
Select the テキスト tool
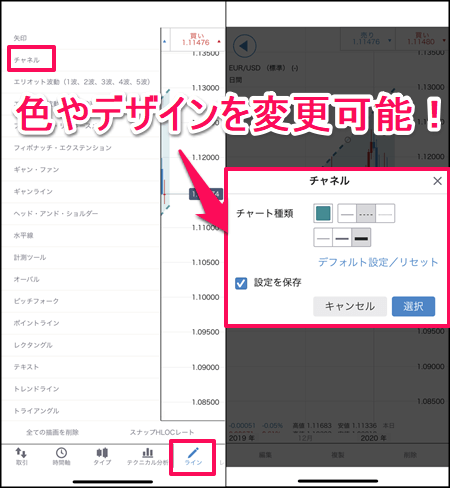pyautogui.click(x=26, y=367)
